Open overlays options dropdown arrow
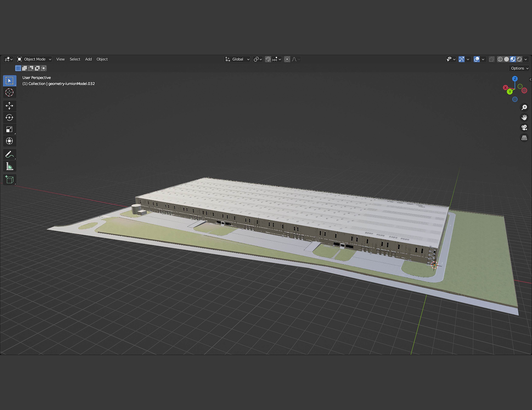Viewport: 532px width, 410px height. (x=483, y=59)
